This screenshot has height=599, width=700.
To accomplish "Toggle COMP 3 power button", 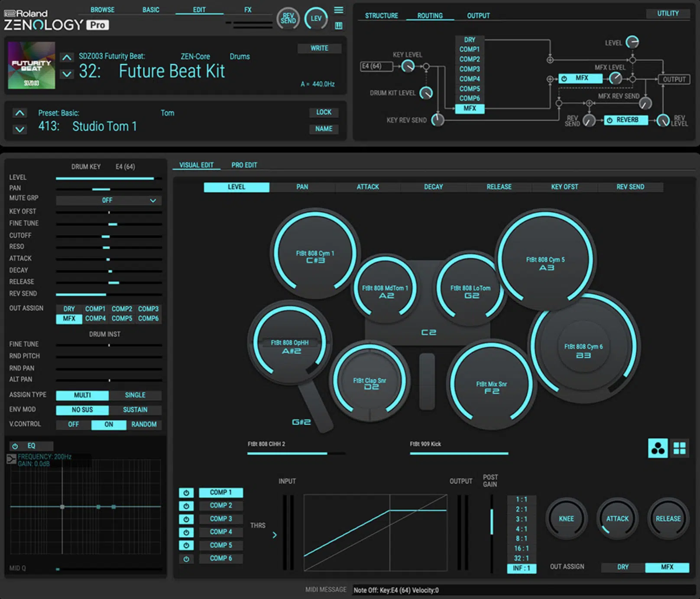I will [186, 519].
